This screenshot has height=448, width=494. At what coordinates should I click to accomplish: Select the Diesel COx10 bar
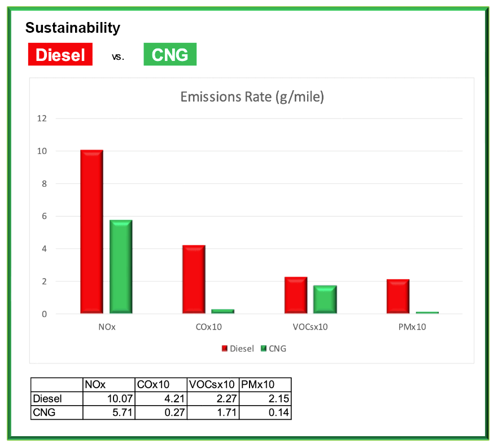point(194,279)
